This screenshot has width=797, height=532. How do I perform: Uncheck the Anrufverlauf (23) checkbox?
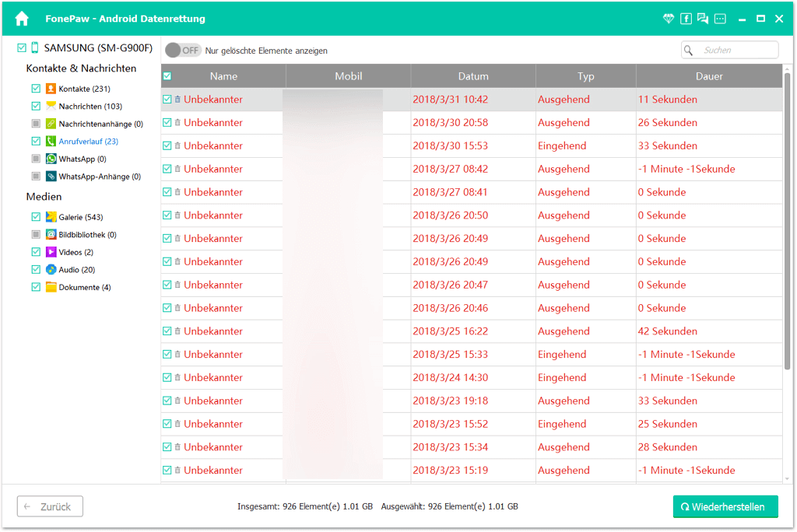tap(36, 142)
